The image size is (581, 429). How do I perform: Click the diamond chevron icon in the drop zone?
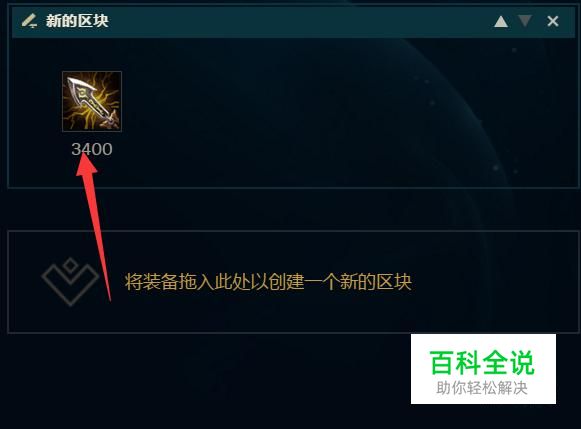coord(70,282)
